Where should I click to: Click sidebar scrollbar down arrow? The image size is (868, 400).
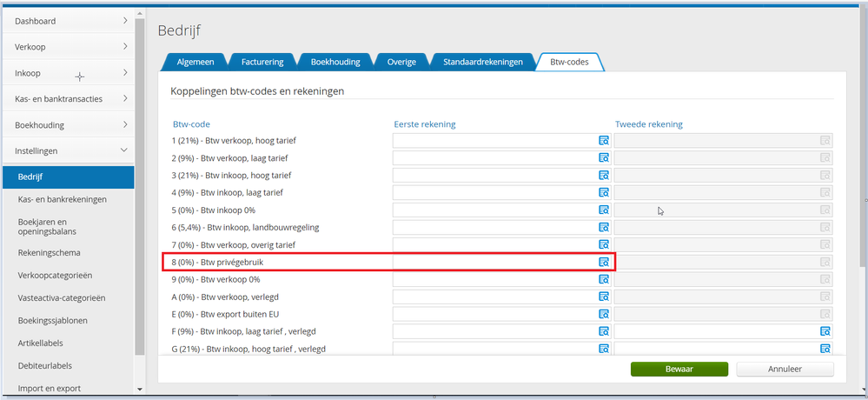[x=140, y=390]
